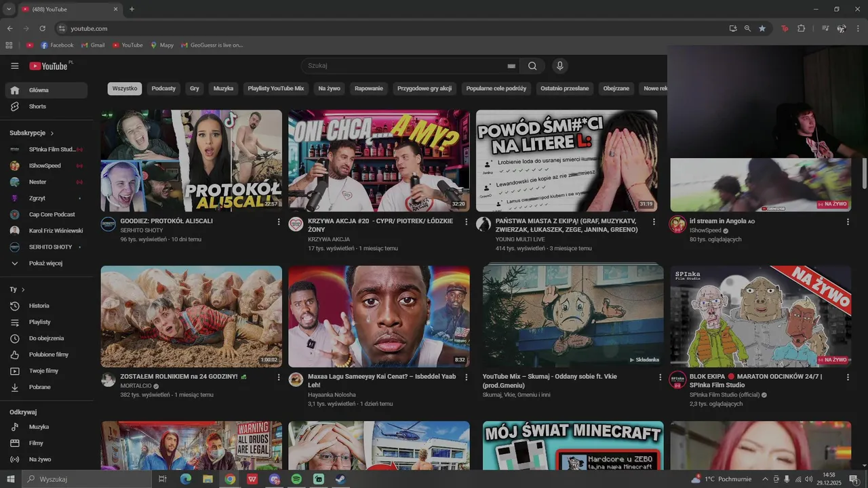Expand Pokaż więcej subscriptions
Viewport: 868px width, 488px height.
coord(46,263)
